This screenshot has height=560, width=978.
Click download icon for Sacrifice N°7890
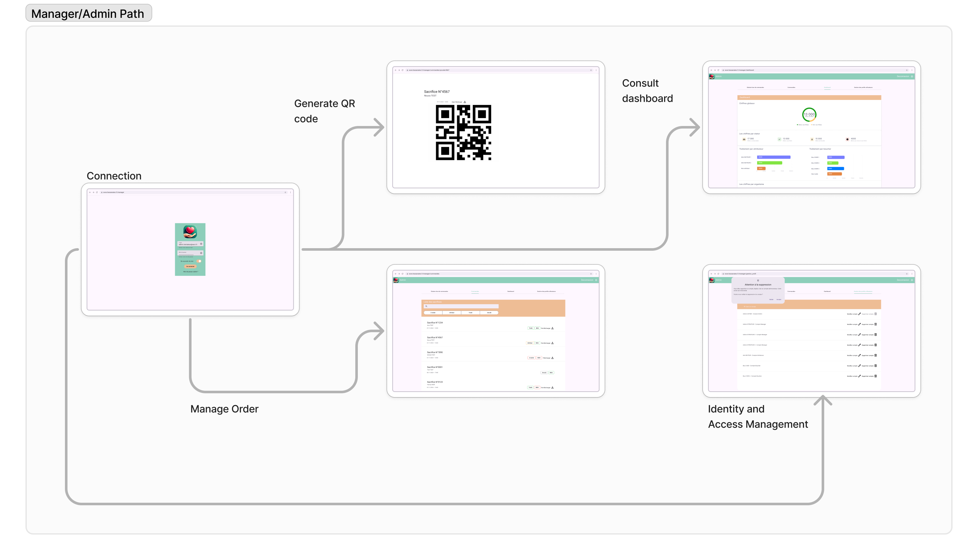pyautogui.click(x=552, y=358)
